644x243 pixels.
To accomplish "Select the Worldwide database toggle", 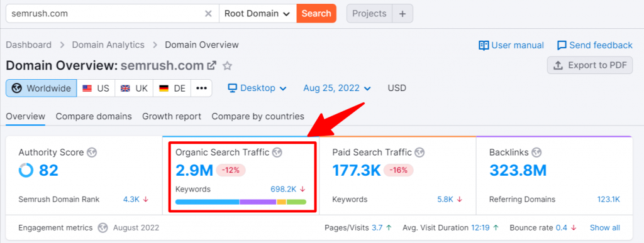I will [42, 88].
